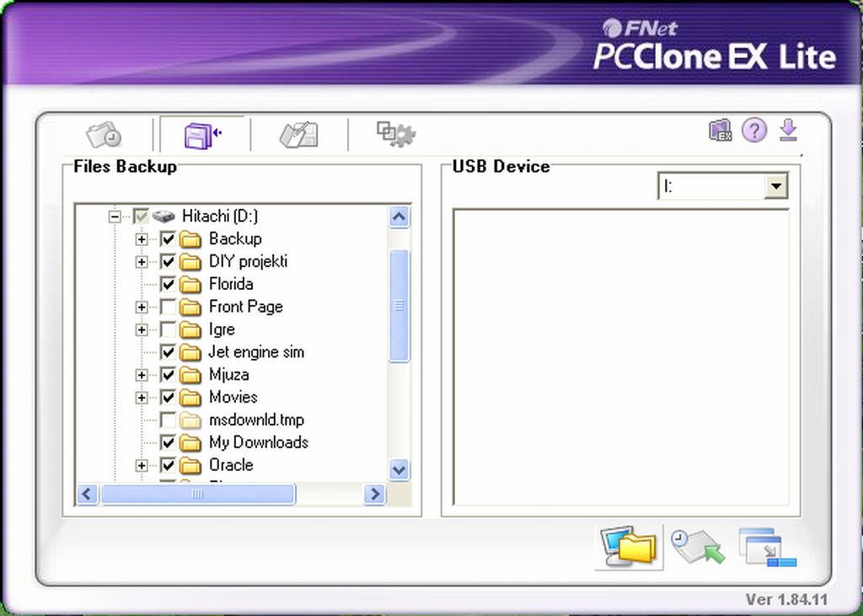This screenshot has width=863, height=616.
Task: Click the Mjuza folder icon
Action: click(190, 376)
